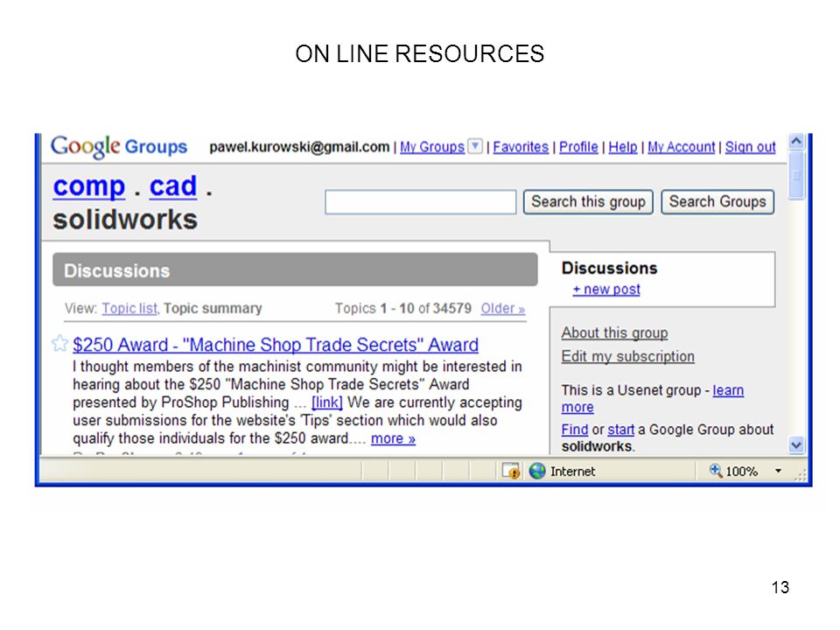Click the Search this group button

coord(588,202)
